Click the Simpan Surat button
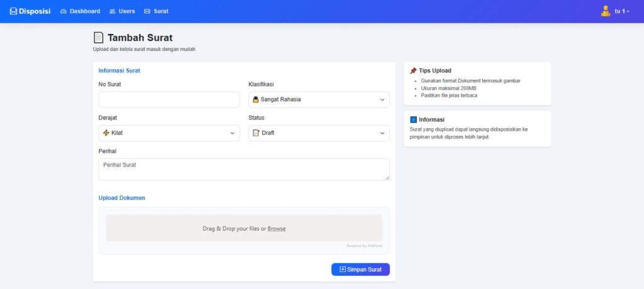This screenshot has height=289, width=644. (x=360, y=270)
